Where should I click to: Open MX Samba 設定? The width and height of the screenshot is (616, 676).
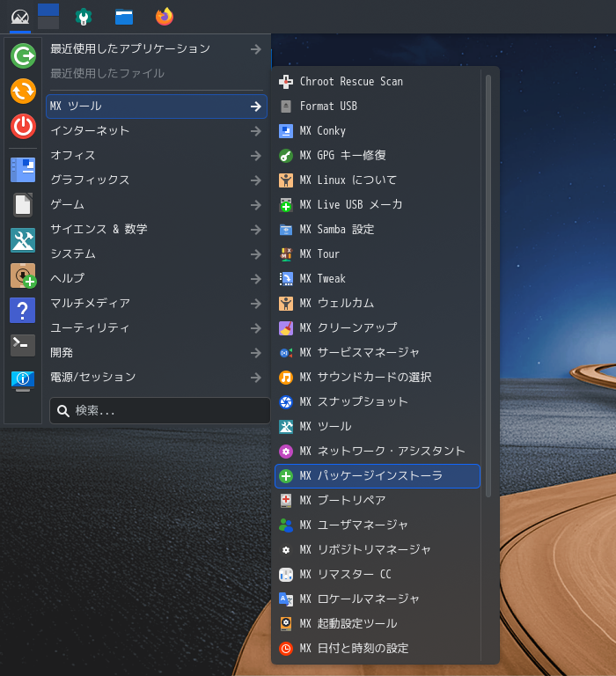click(x=378, y=230)
